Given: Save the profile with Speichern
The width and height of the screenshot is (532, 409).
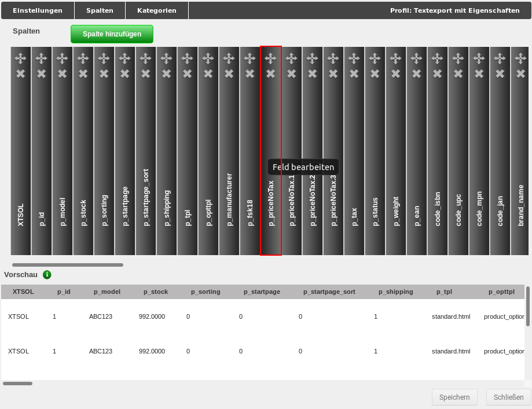Looking at the screenshot, I should click(454, 397).
